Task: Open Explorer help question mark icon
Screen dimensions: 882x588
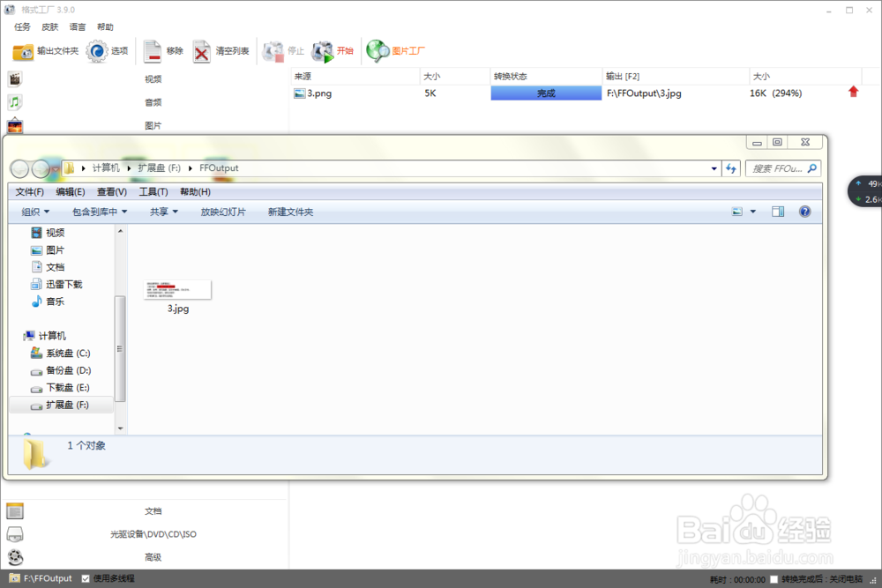Action: (x=805, y=212)
